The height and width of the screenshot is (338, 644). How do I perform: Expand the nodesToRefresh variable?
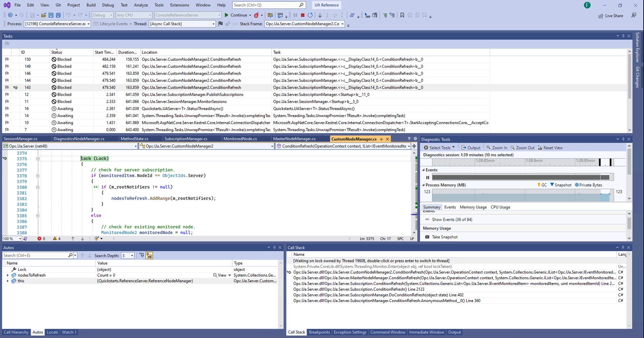(8, 275)
